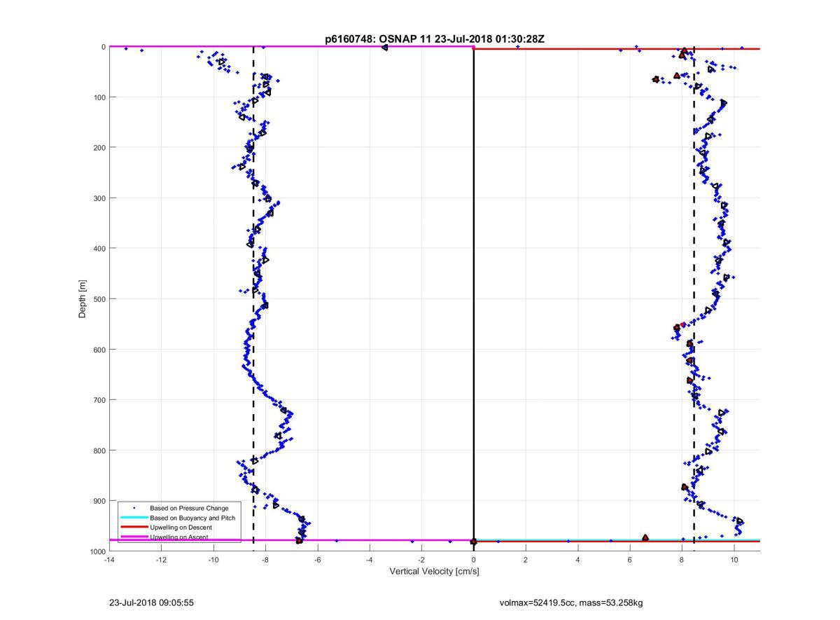Click legend entry Upwelling on Ascent
Viewport: 840px width, 620px height.
pos(178,537)
